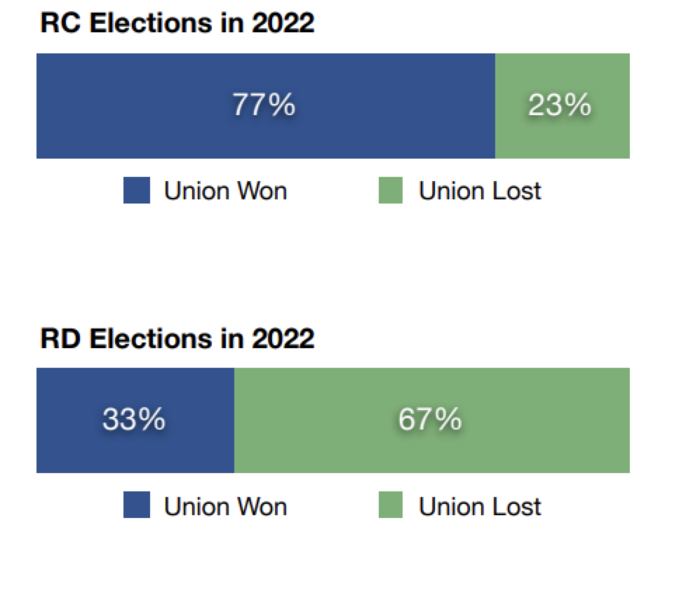Pick the green legend swatch under RD chart
700x591 pixels.
(x=391, y=505)
